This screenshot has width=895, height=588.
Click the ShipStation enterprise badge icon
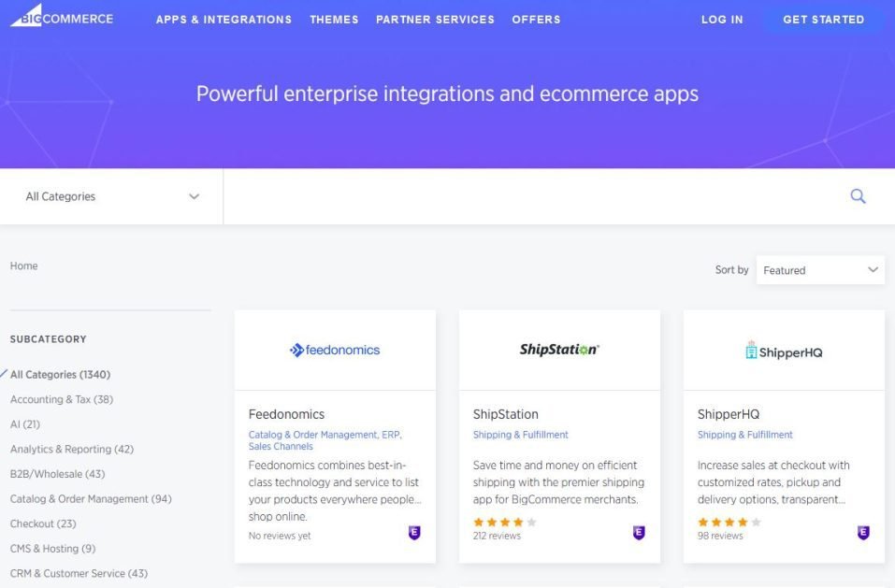point(639,533)
